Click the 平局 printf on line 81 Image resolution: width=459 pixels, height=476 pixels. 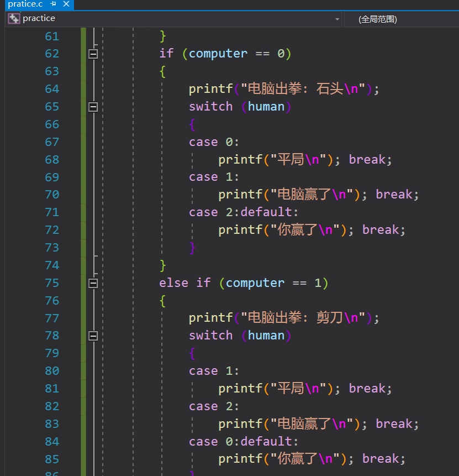(279, 389)
